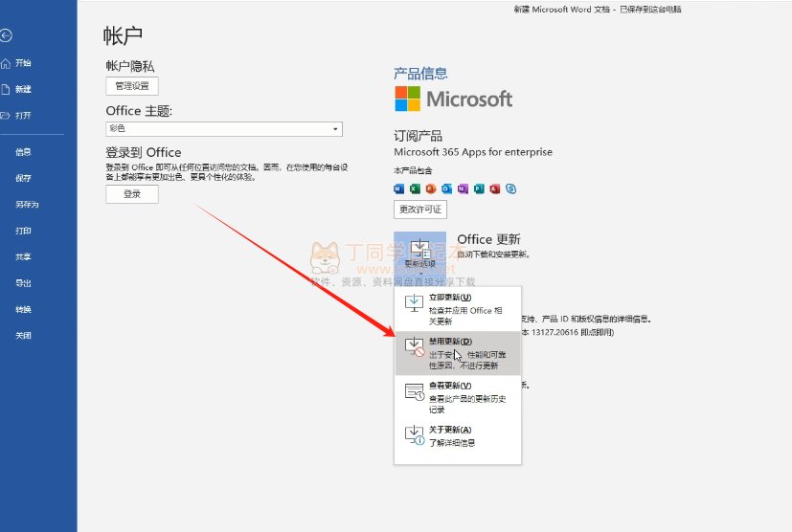The height and width of the screenshot is (532, 792).
Task: Click the Access app icon
Action: [495, 188]
